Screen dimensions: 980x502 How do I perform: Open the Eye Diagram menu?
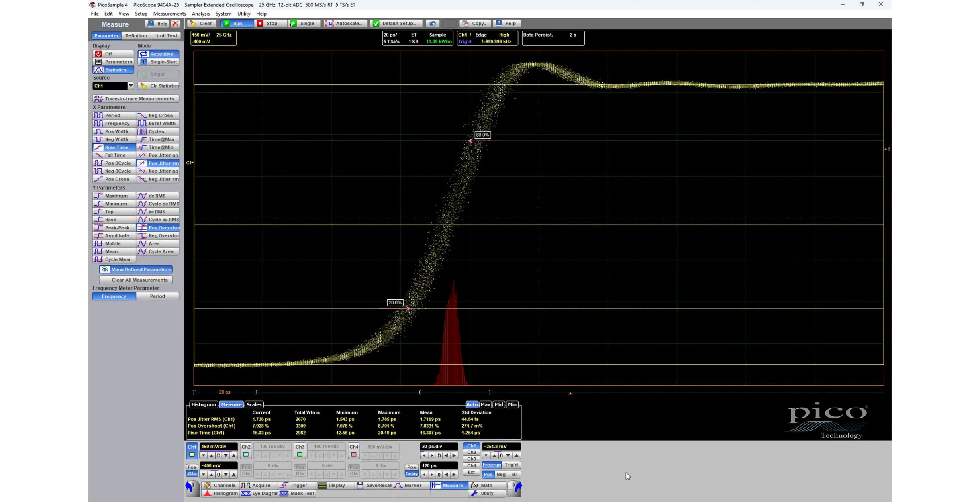coord(259,493)
